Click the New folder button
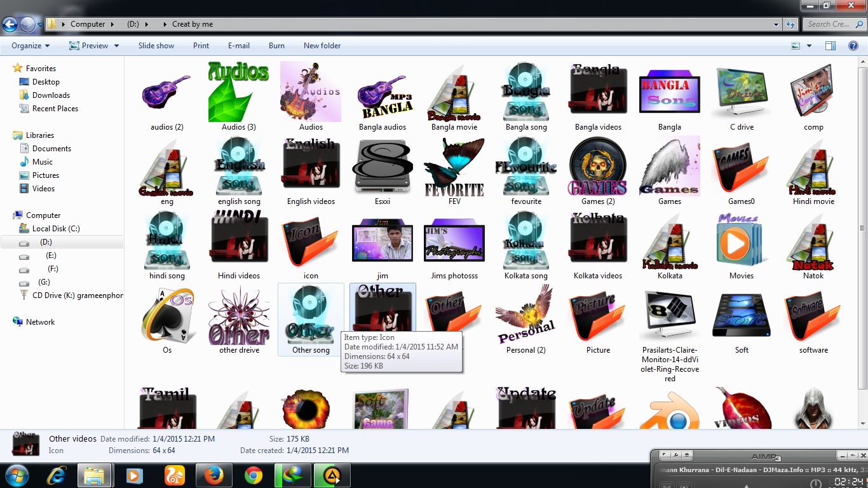The width and height of the screenshot is (868, 488). [322, 46]
